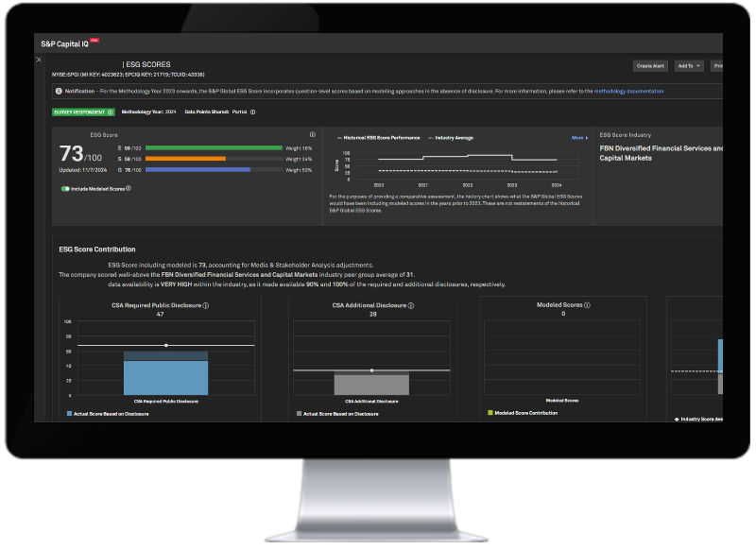
Task: Click the NYSE:SPGI key identifiers line
Action: click(x=129, y=75)
